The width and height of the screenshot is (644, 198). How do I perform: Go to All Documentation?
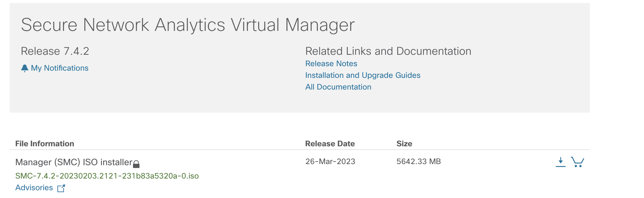338,87
